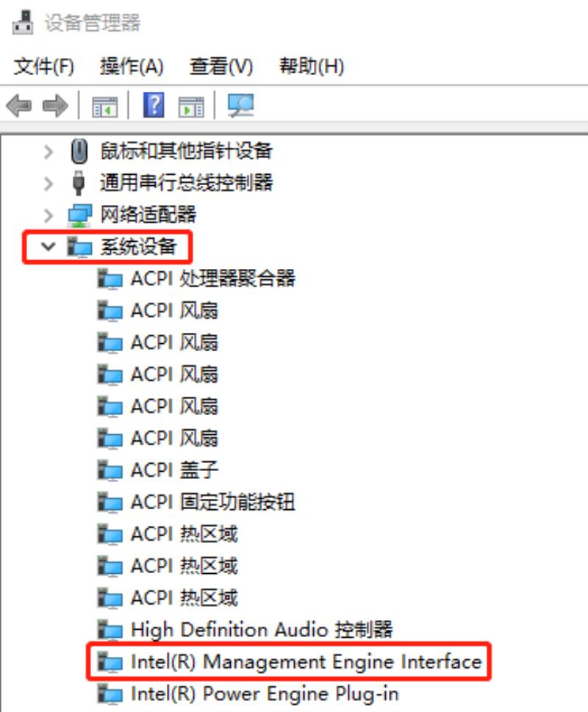Screen dimensions: 588x712
Task: Open the 操作(A) menu
Action: click(x=132, y=67)
